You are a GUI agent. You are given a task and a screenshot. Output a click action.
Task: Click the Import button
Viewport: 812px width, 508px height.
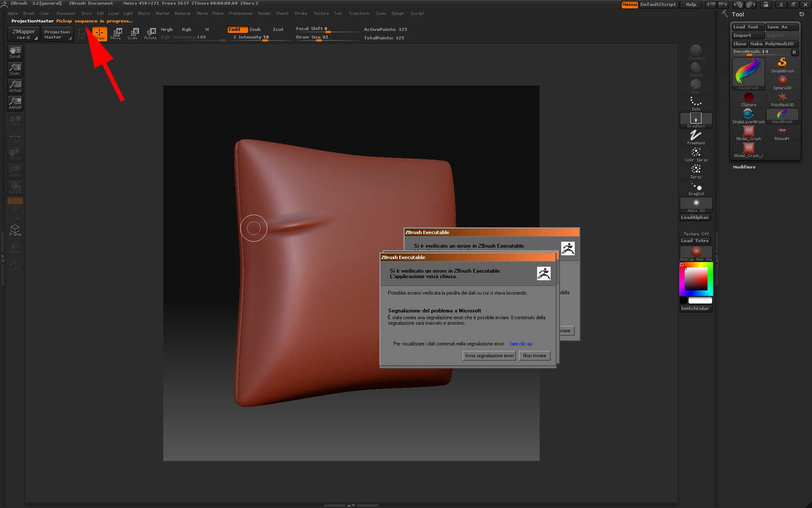748,35
